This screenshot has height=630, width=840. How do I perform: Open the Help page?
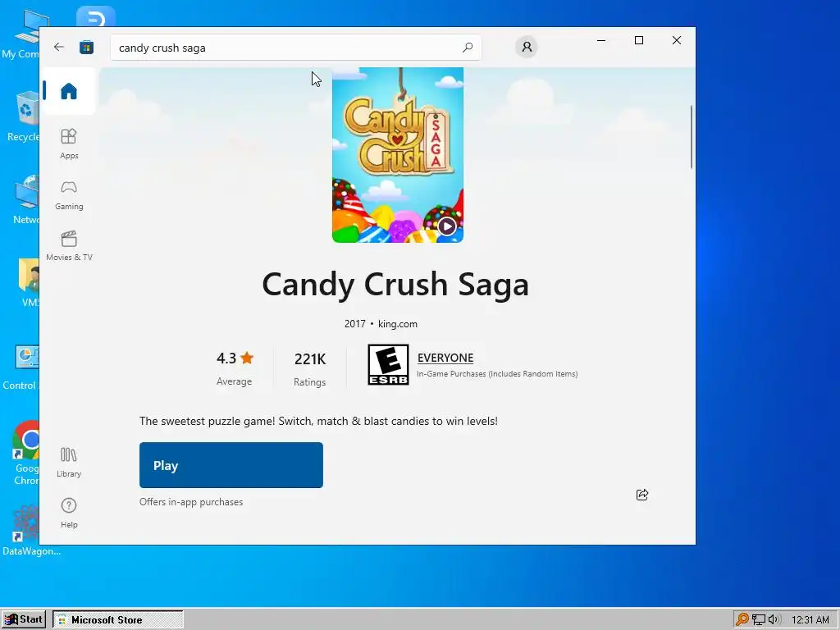pos(69,514)
